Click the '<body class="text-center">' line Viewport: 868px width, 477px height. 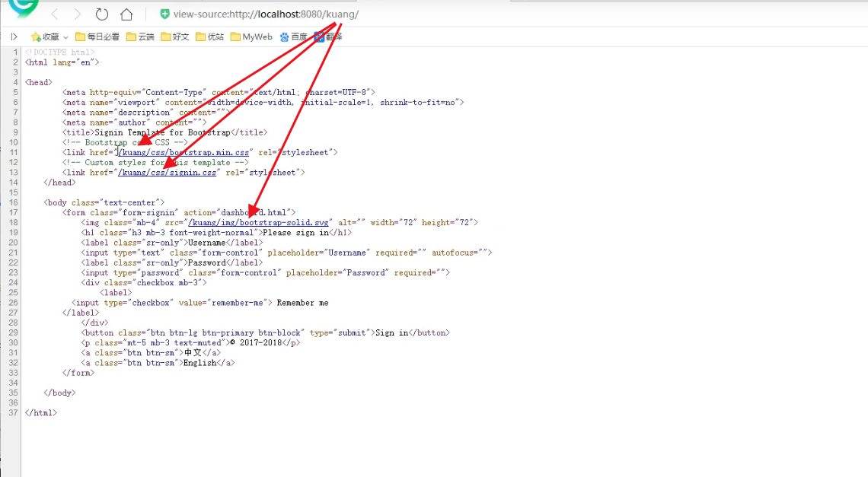pos(104,202)
